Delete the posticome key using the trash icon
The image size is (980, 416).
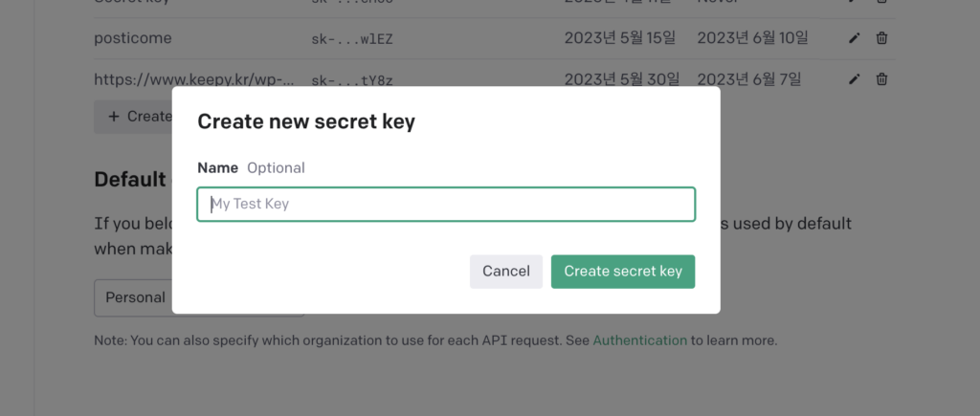pyautogui.click(x=881, y=38)
